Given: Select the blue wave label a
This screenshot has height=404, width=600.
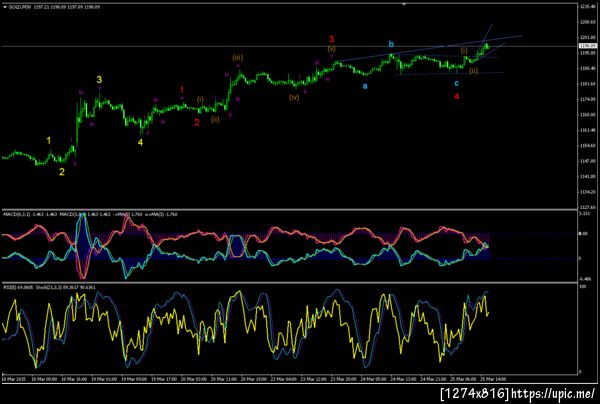Looking at the screenshot, I should point(365,86).
